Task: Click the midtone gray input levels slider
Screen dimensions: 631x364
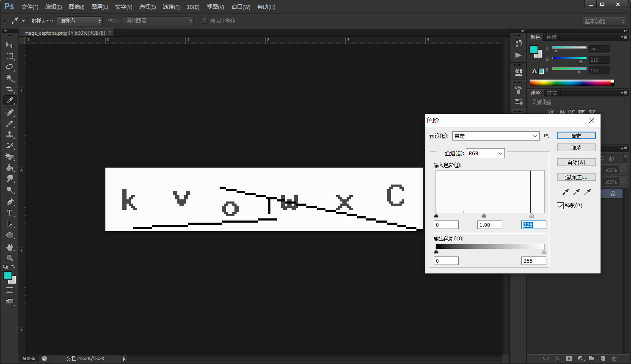Action: 484,215
